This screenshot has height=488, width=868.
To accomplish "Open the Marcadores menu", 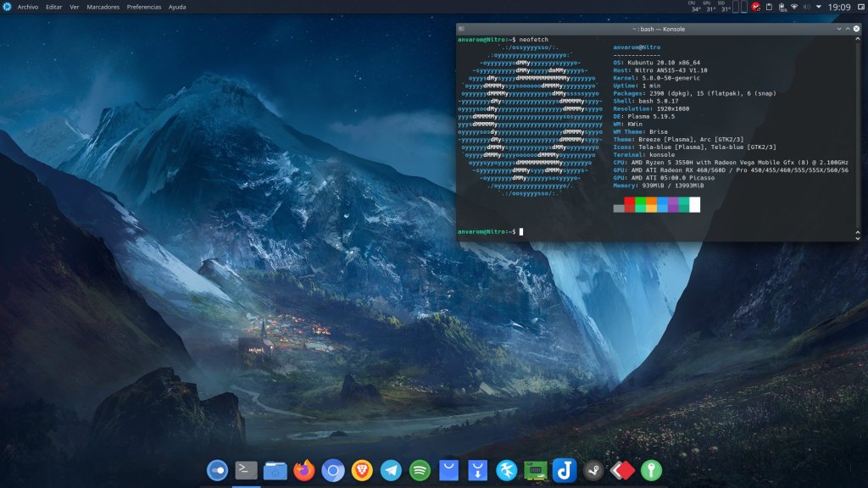I will pyautogui.click(x=103, y=7).
